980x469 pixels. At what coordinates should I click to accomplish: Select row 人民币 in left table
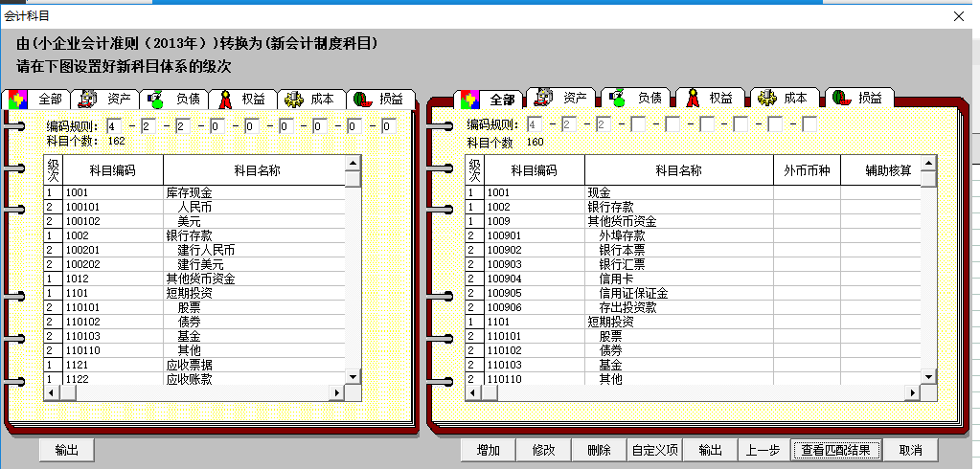[x=194, y=207]
